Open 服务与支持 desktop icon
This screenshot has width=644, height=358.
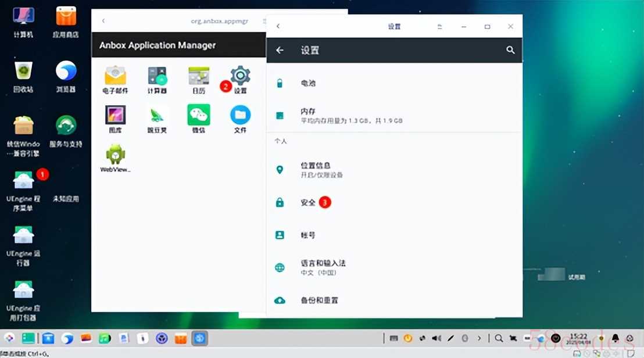coord(66,132)
